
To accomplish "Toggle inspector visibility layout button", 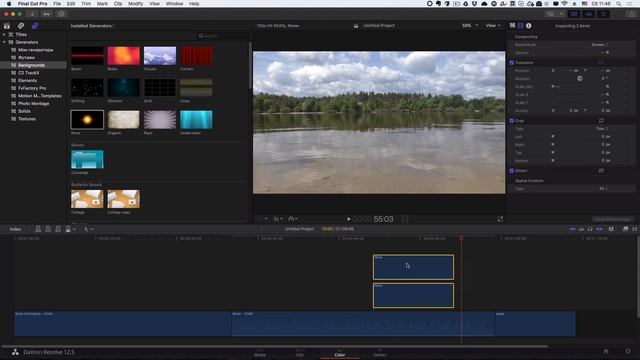I will (603, 14).
